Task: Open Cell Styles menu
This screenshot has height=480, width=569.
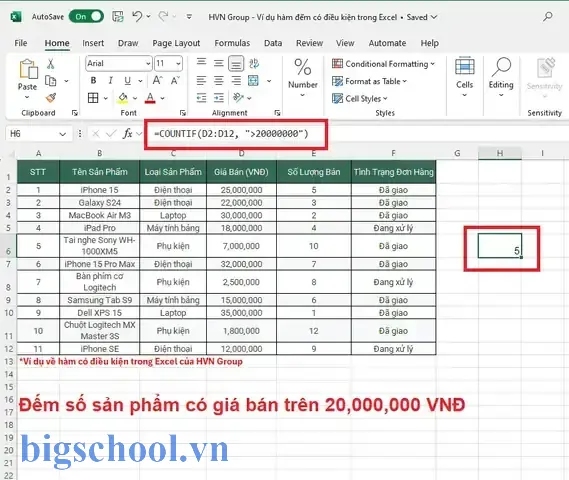Action: [x=359, y=98]
